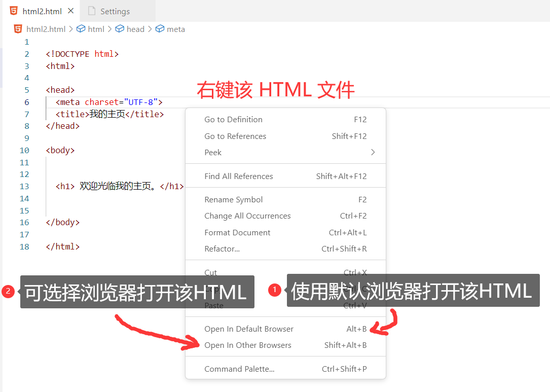Click the closing </body> tag

tap(62, 223)
